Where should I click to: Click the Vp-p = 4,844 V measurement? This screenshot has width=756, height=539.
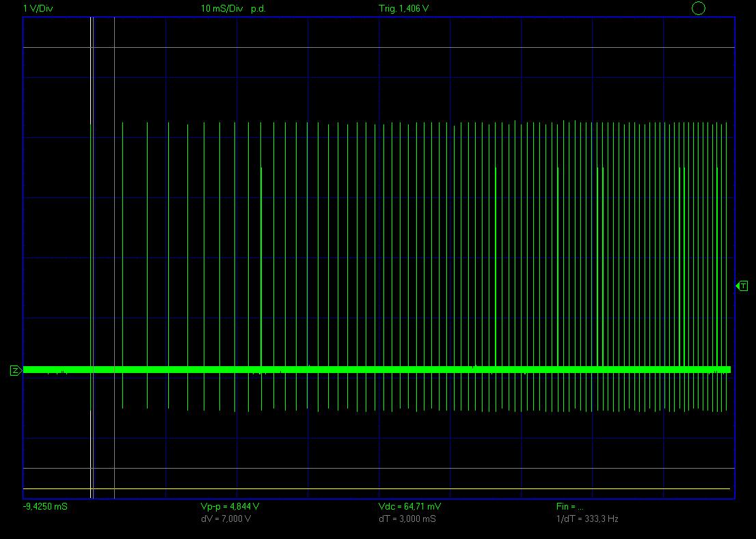[230, 507]
